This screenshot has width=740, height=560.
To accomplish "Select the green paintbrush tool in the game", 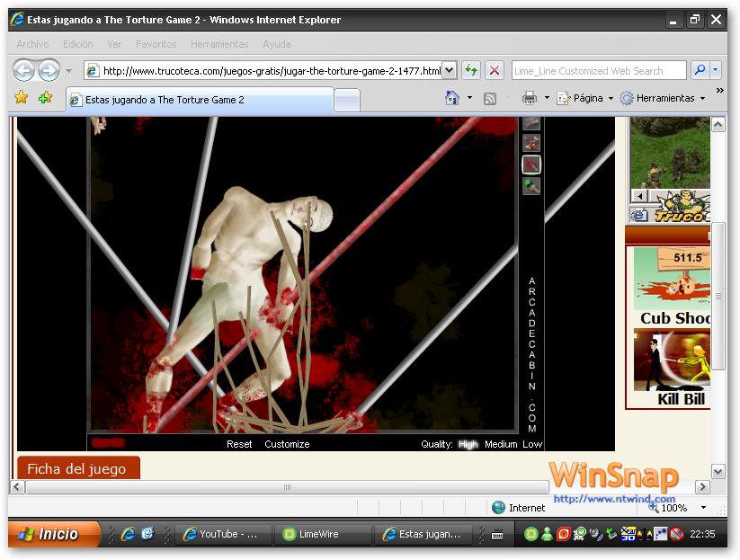I will 531,186.
